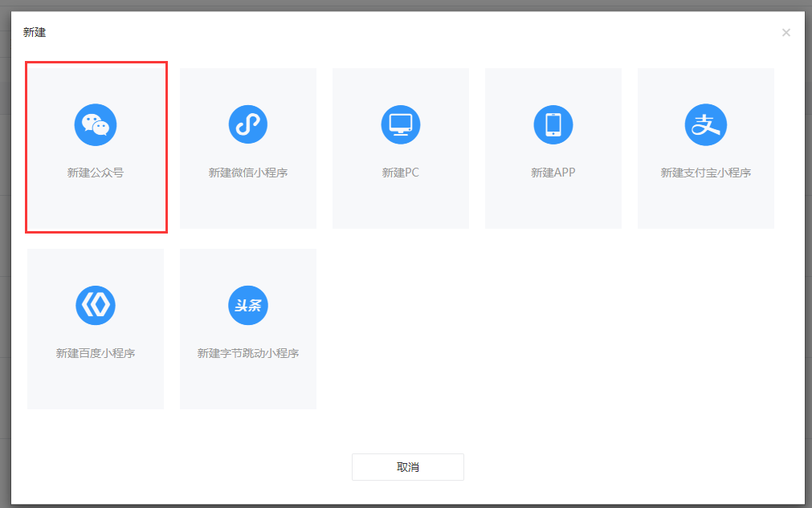The width and height of the screenshot is (812, 508).
Task: Select the 新建微信小程序 label
Action: click(248, 173)
